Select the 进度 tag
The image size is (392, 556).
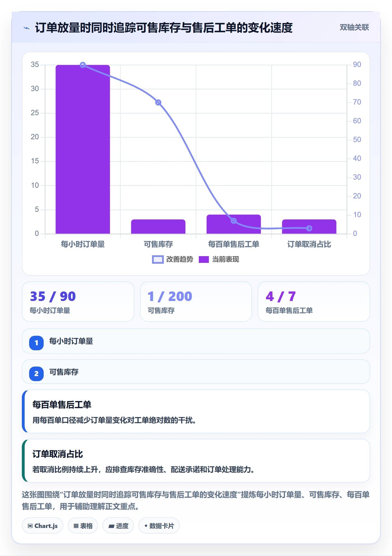point(118,526)
